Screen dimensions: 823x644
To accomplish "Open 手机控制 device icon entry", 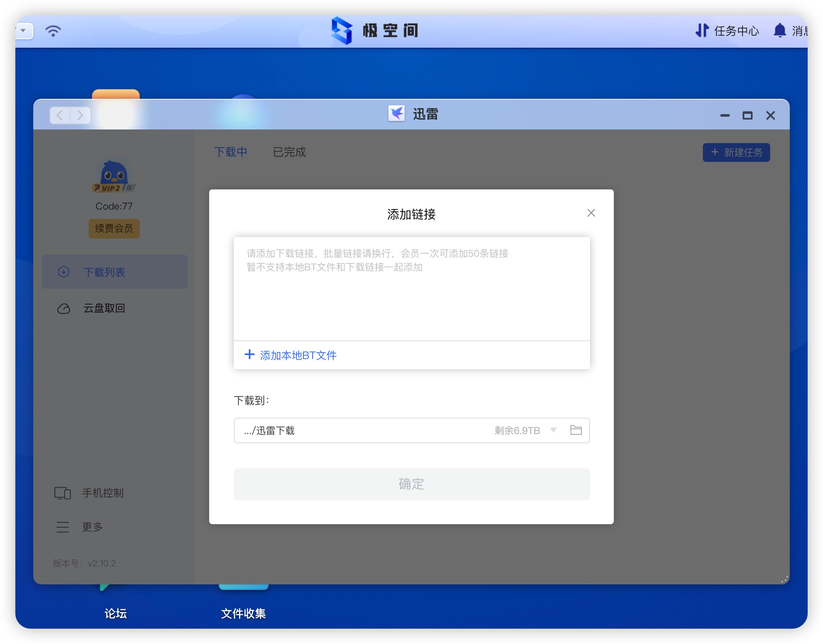I will (63, 493).
